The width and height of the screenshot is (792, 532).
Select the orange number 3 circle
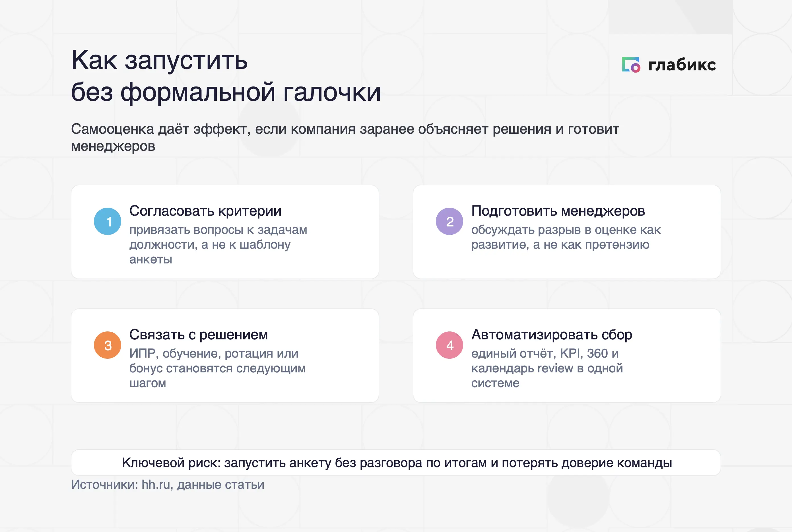point(108,345)
